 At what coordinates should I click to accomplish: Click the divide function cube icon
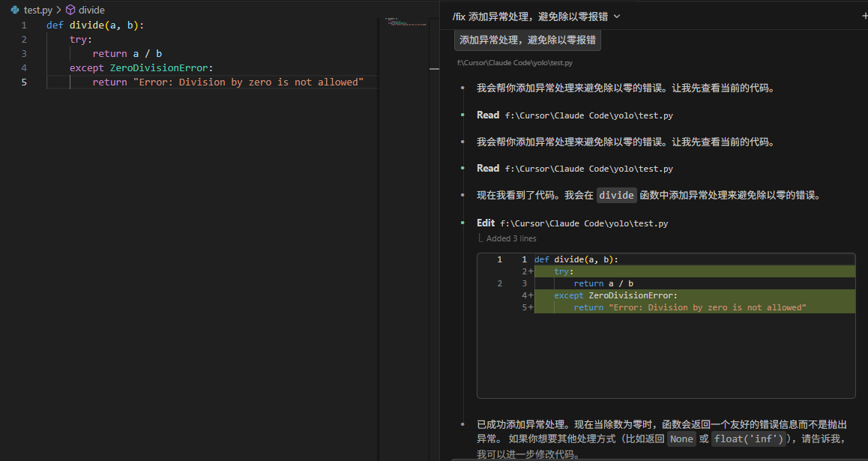coord(70,10)
